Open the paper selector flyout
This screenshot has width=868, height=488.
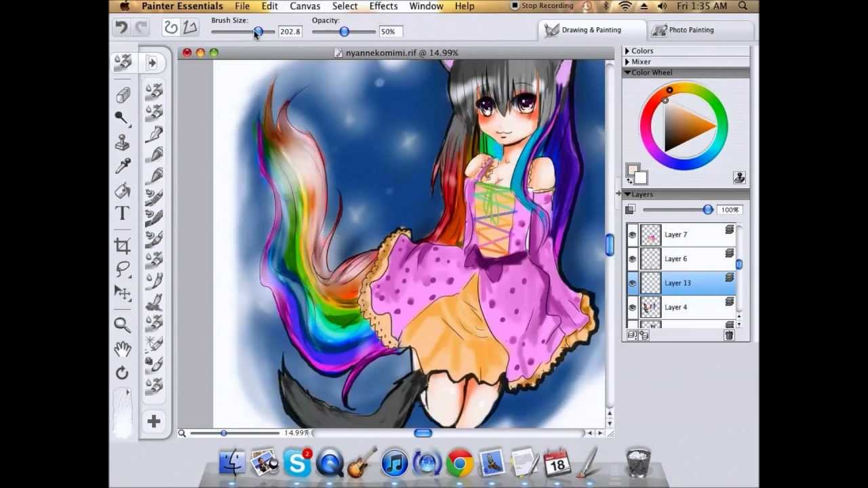[x=127, y=392]
